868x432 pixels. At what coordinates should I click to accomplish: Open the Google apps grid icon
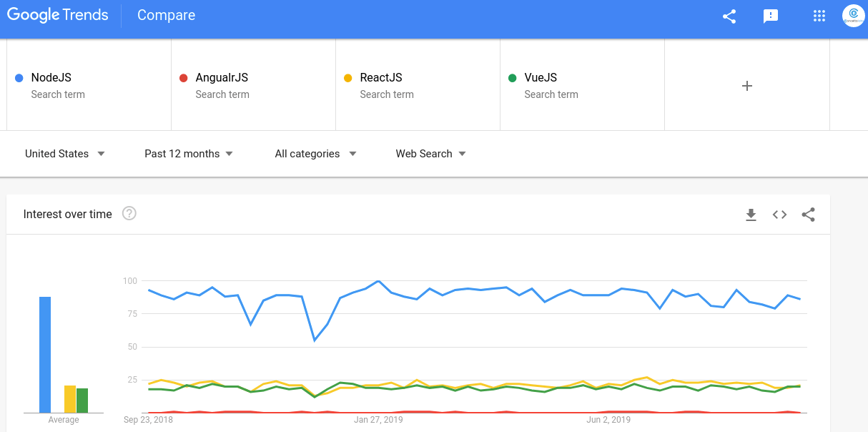tap(819, 15)
